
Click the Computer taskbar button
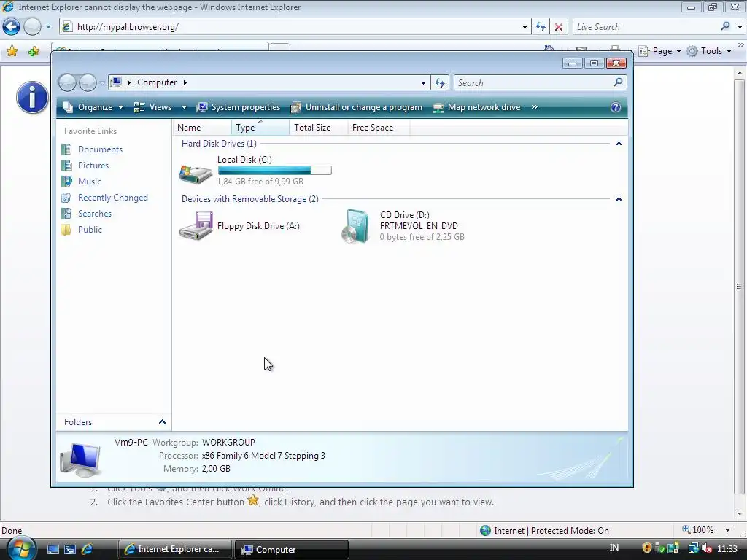[292, 549]
